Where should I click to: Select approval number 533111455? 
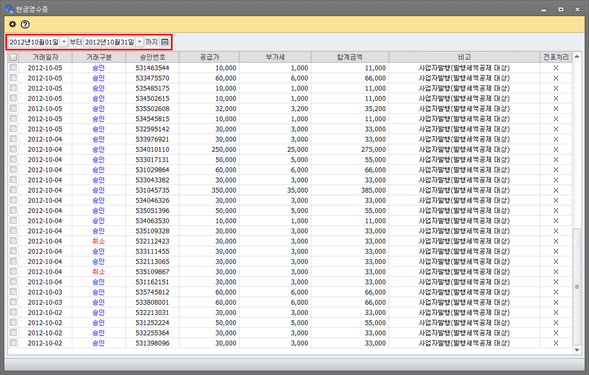click(152, 251)
